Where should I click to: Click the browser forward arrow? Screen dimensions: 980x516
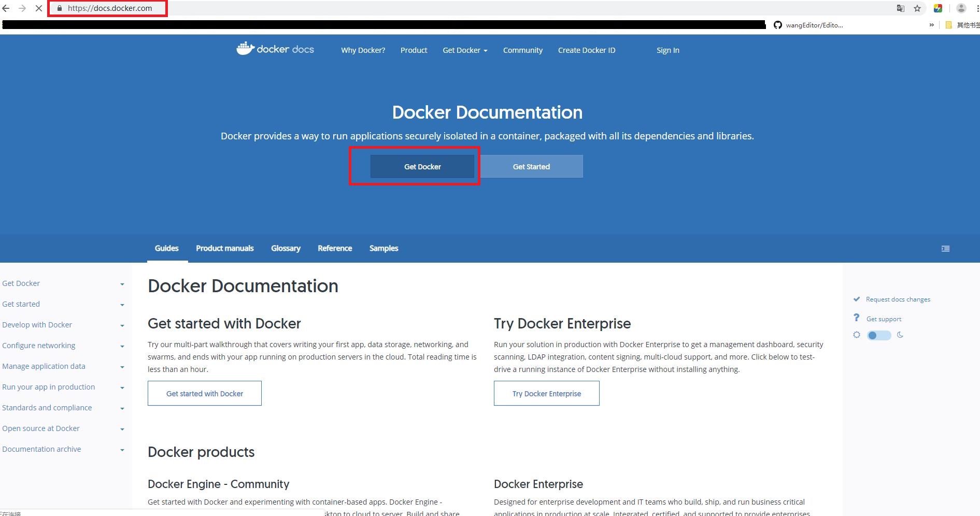click(22, 8)
